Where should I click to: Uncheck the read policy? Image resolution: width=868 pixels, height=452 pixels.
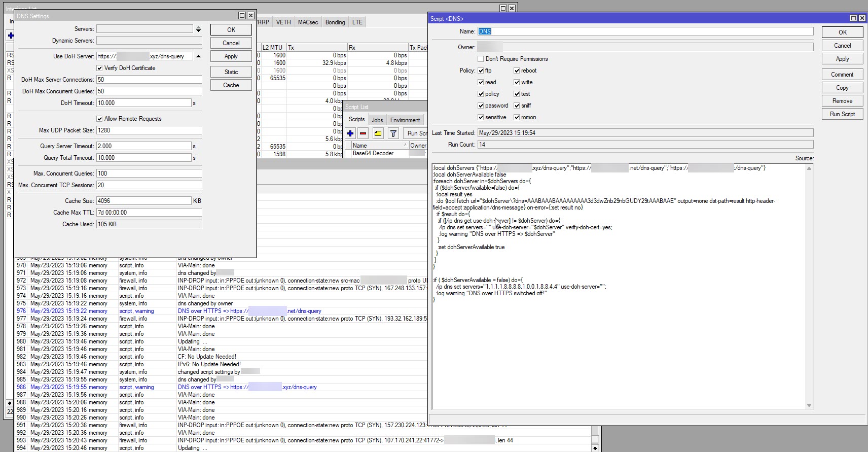coord(481,82)
